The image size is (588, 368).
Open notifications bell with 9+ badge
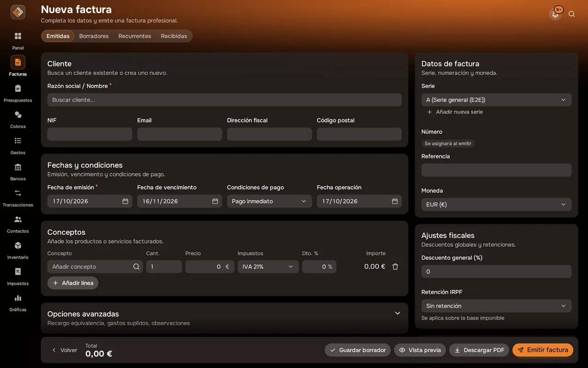555,14
